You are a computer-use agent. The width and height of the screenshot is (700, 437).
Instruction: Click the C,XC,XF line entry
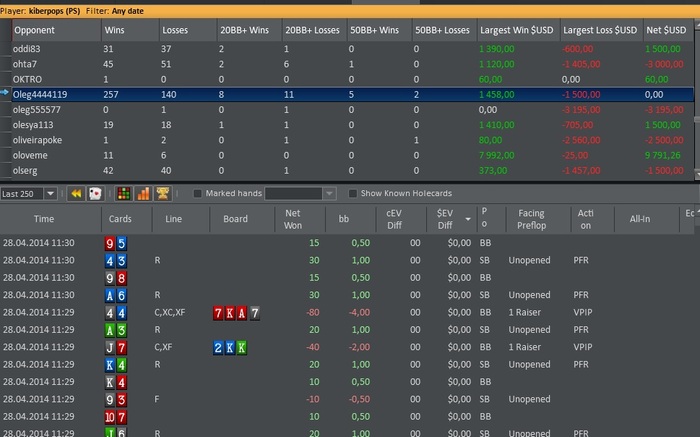170,312
